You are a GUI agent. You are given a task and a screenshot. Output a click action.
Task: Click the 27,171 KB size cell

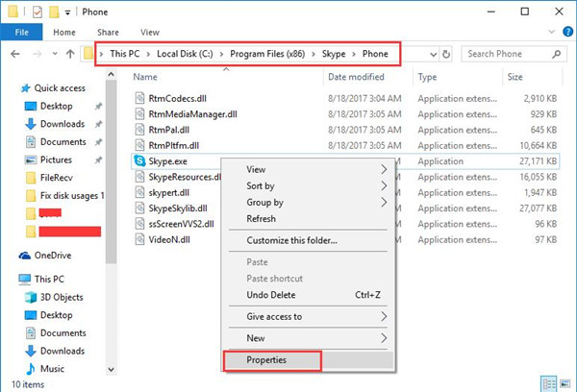coord(538,161)
